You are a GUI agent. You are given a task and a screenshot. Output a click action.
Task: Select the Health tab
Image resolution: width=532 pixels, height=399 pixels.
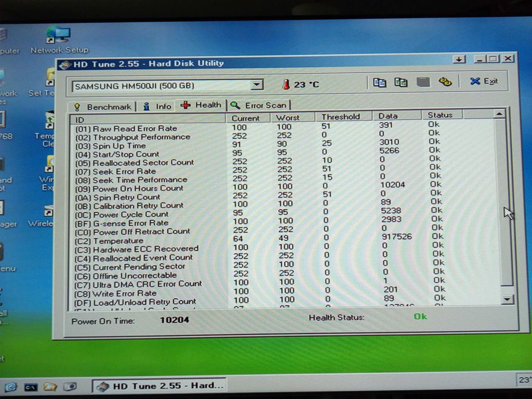coord(201,105)
